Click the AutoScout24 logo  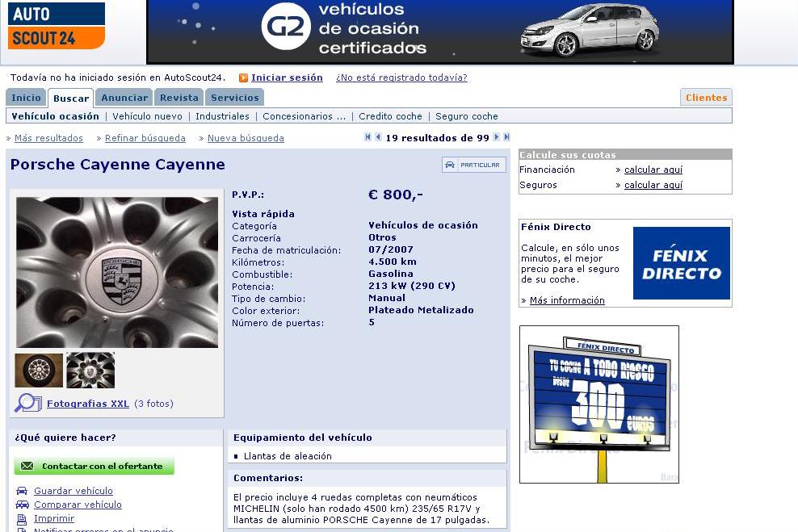[57, 26]
